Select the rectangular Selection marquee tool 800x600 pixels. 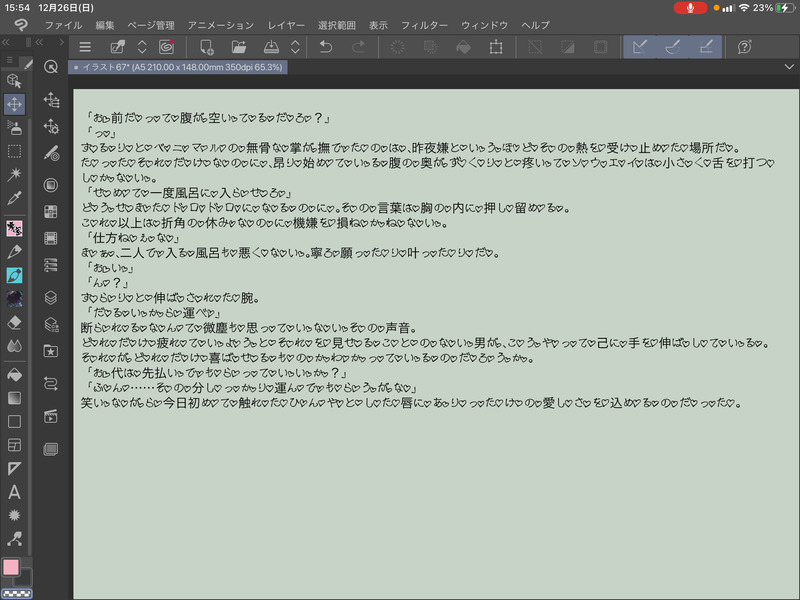(14, 152)
